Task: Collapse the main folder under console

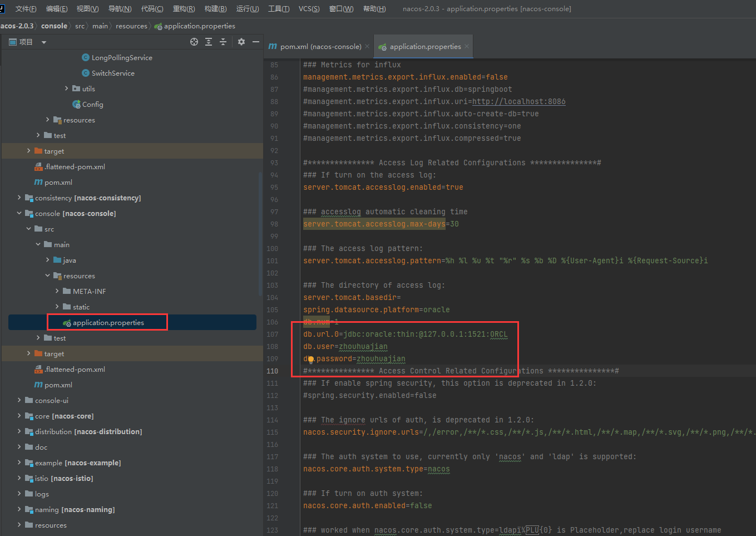Action: point(38,244)
